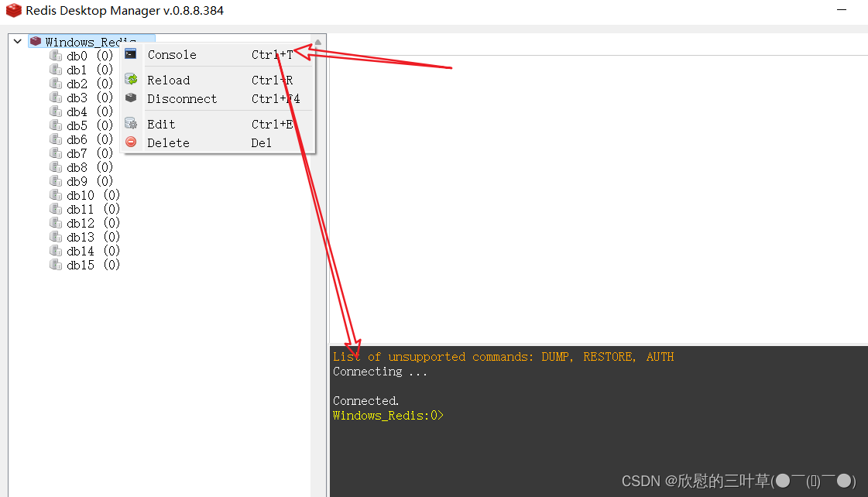The height and width of the screenshot is (497, 868).
Task: Click the db1 database icon
Action: pos(55,69)
